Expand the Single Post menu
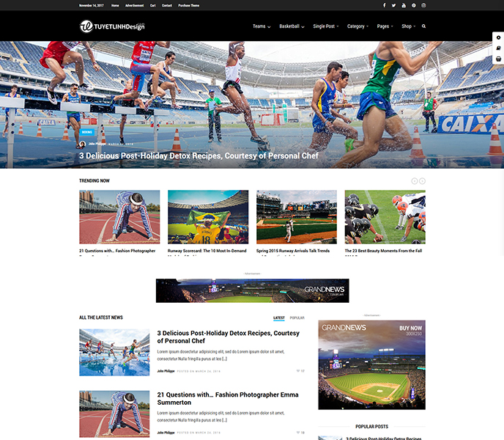The height and width of the screenshot is (440, 504). pyautogui.click(x=326, y=26)
